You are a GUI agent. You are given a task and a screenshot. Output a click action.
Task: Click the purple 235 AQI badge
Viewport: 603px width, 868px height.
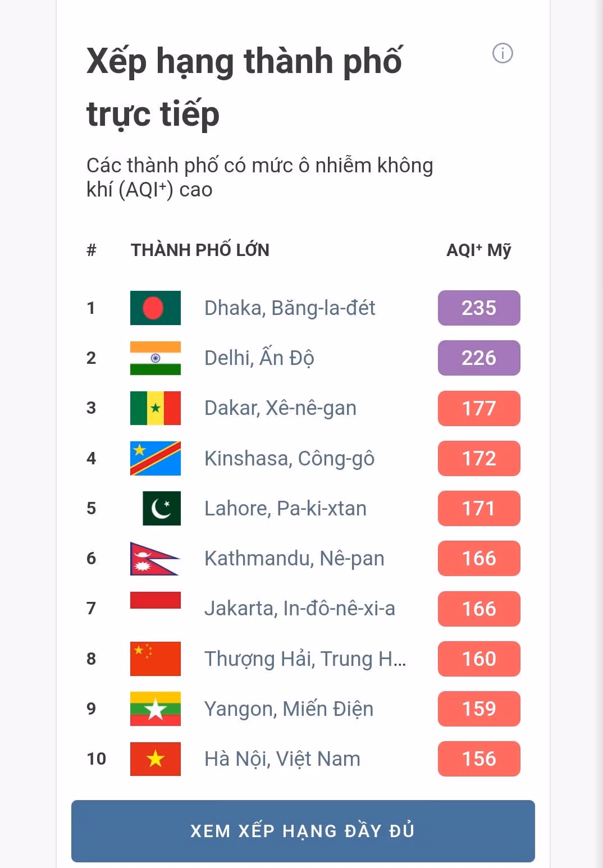click(479, 308)
